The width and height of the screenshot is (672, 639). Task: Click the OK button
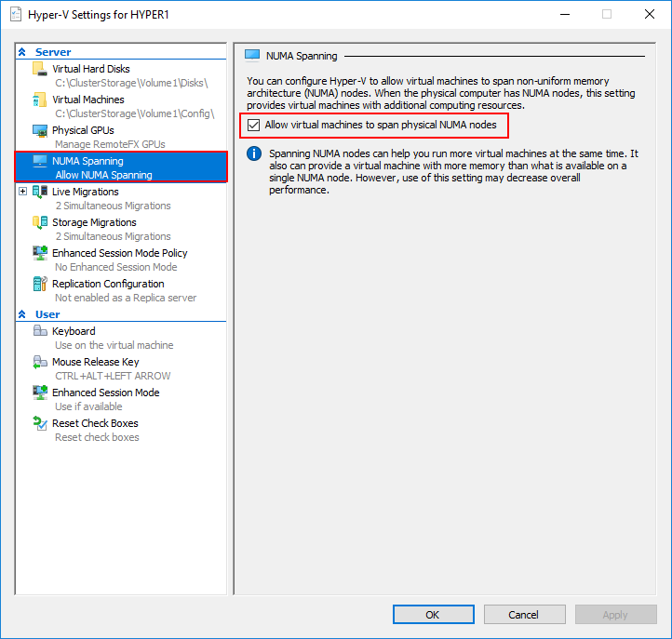pos(434,615)
